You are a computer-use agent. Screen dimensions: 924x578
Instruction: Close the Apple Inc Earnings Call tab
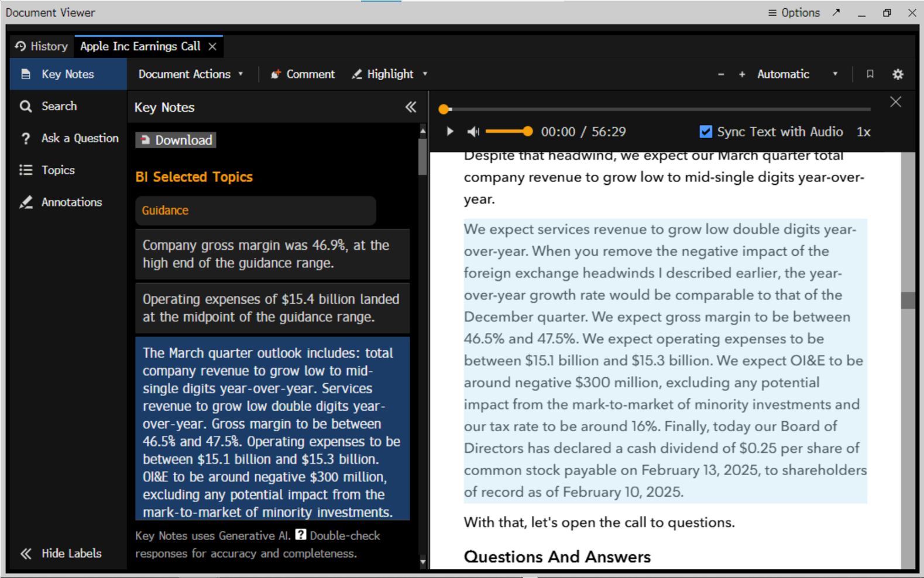tap(212, 47)
